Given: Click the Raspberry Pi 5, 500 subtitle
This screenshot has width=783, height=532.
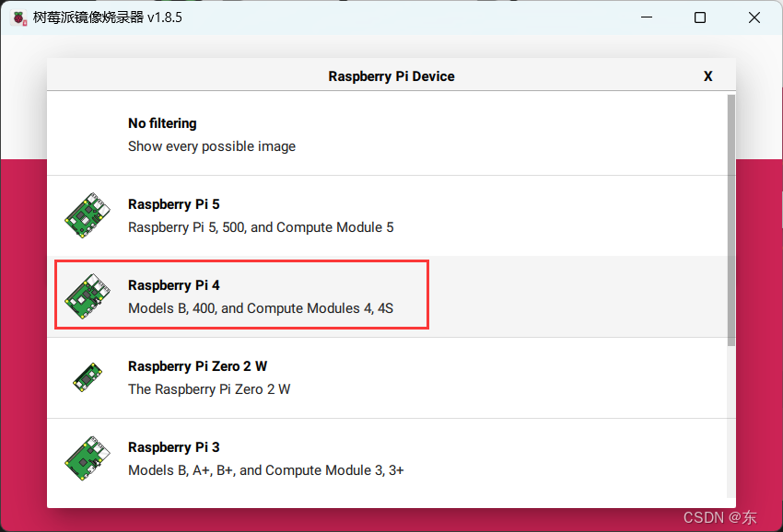Looking at the screenshot, I should tap(260, 227).
